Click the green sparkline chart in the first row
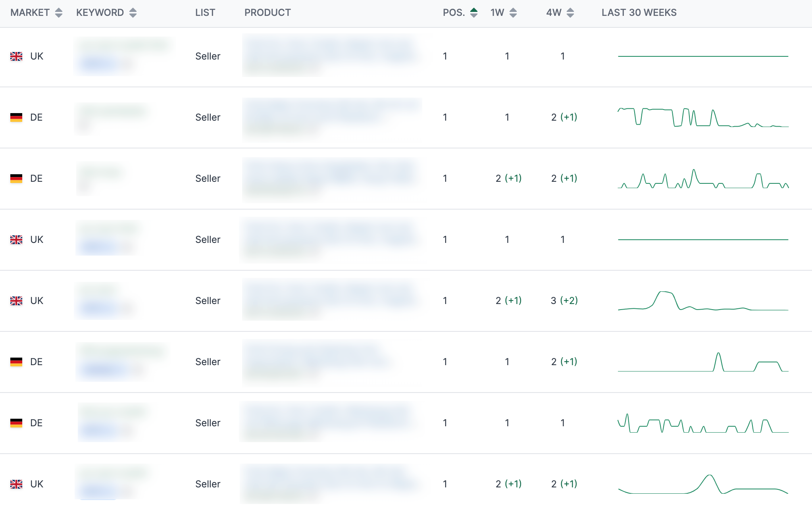This screenshot has height=512, width=812. click(702, 56)
